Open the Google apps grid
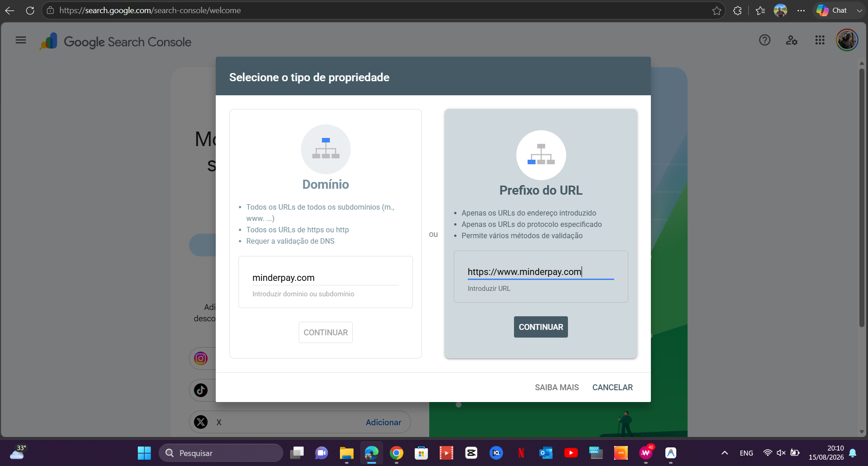868x466 pixels. [820, 40]
